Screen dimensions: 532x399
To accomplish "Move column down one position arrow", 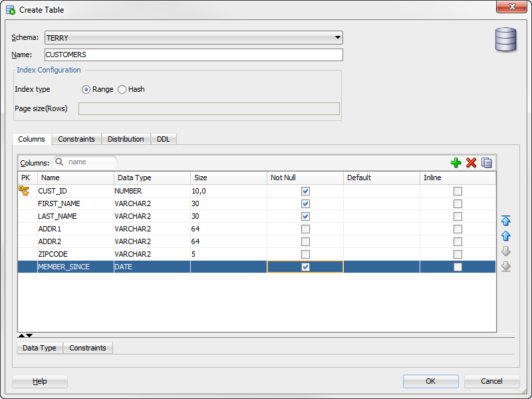I will click(505, 251).
